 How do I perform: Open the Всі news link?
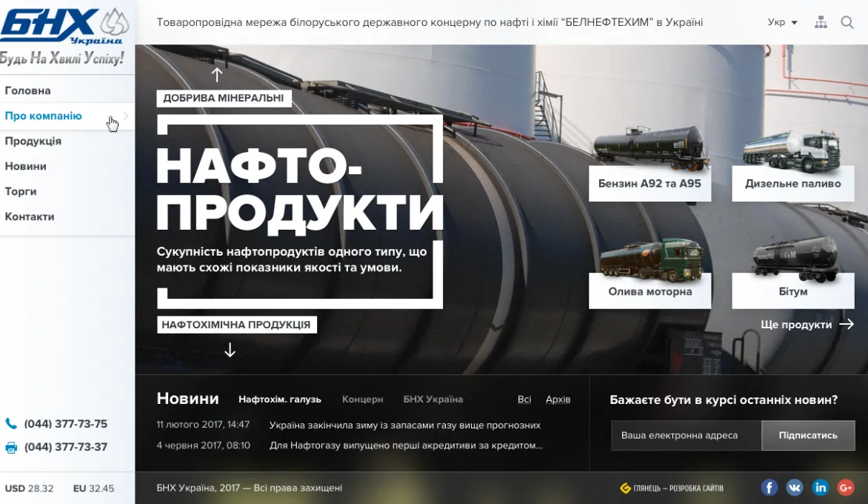click(524, 399)
